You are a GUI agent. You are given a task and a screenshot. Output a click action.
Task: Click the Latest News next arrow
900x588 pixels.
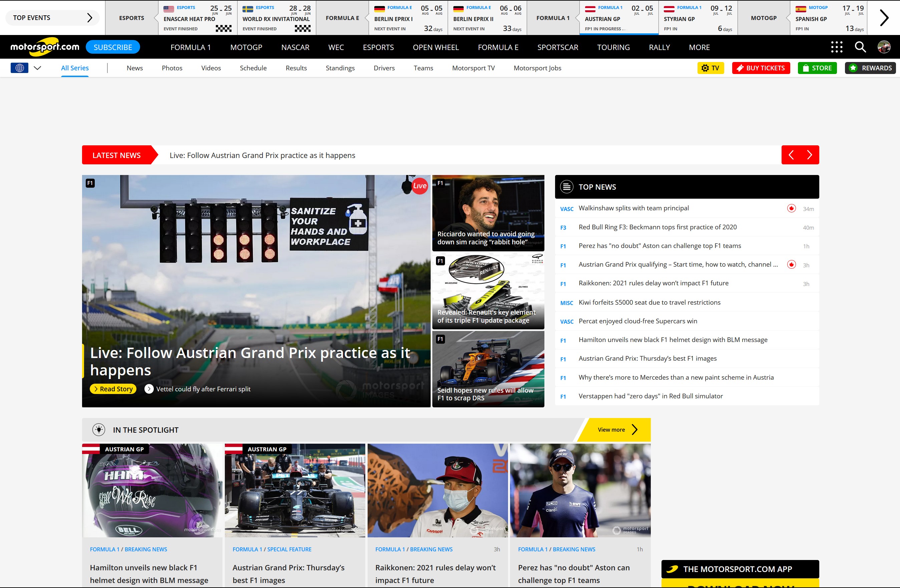pos(810,155)
